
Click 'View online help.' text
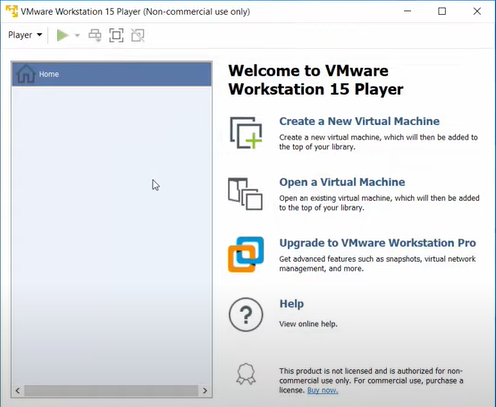coord(308,324)
